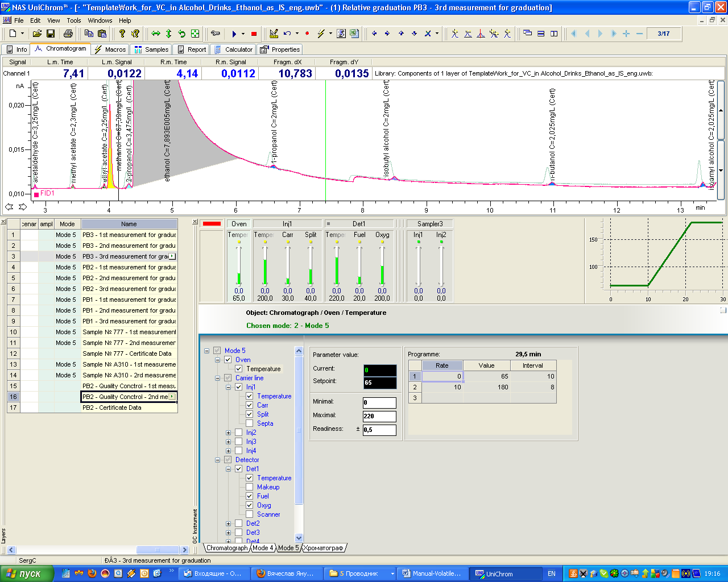This screenshot has height=582, width=728.
Task: Collapse the Mode 5 tree node
Action: pyautogui.click(x=206, y=351)
